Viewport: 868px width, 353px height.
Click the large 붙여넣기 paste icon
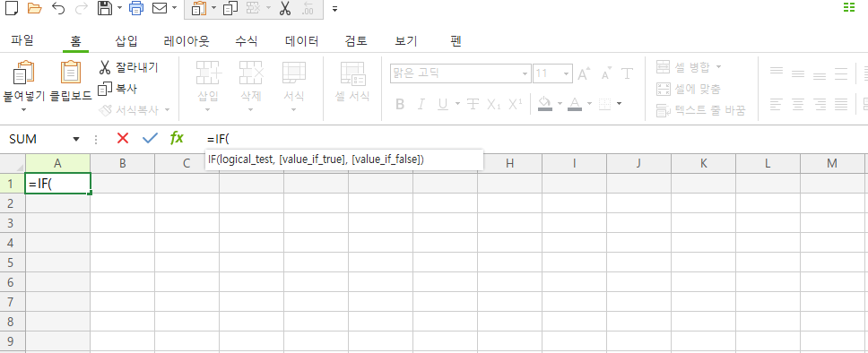(23, 72)
